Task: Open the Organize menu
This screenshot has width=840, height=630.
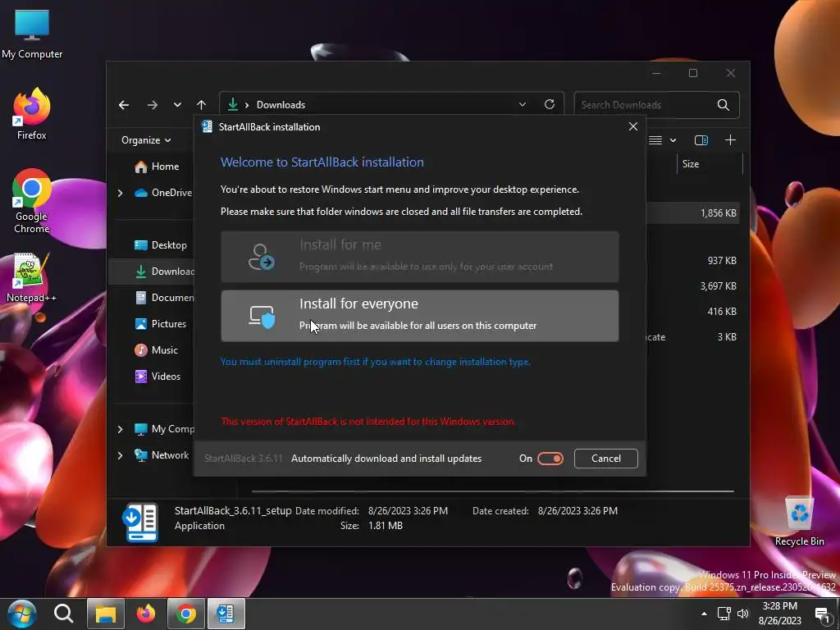Action: (x=146, y=140)
